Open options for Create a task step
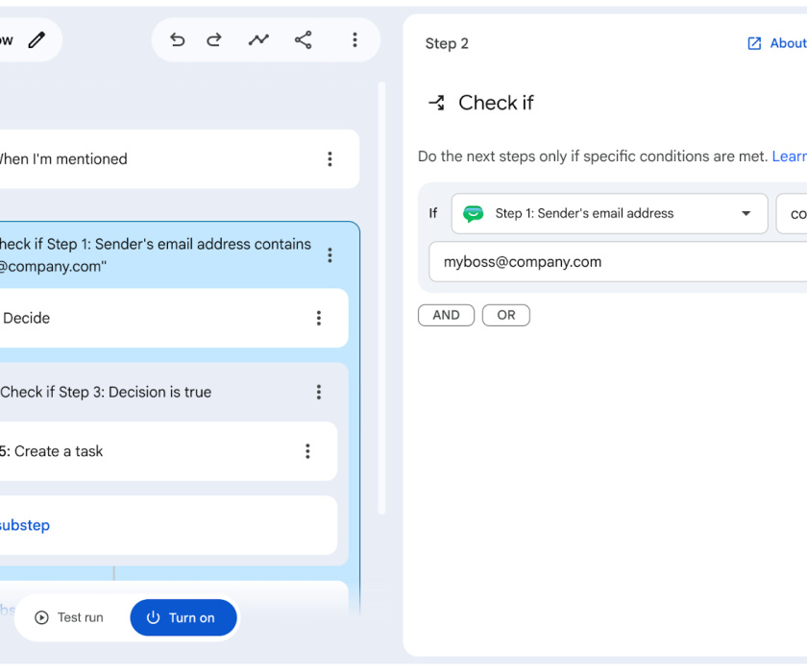Viewport: 807px width, 672px height. coord(307,451)
